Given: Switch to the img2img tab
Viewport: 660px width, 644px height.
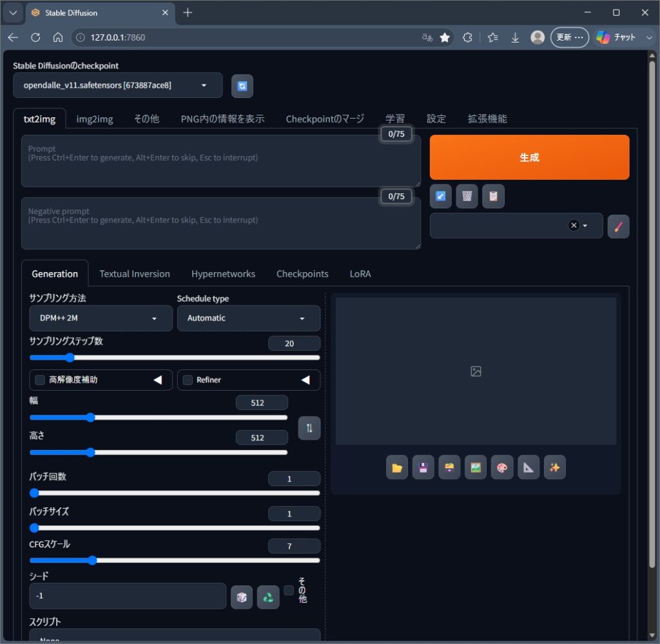Looking at the screenshot, I should 94,119.
